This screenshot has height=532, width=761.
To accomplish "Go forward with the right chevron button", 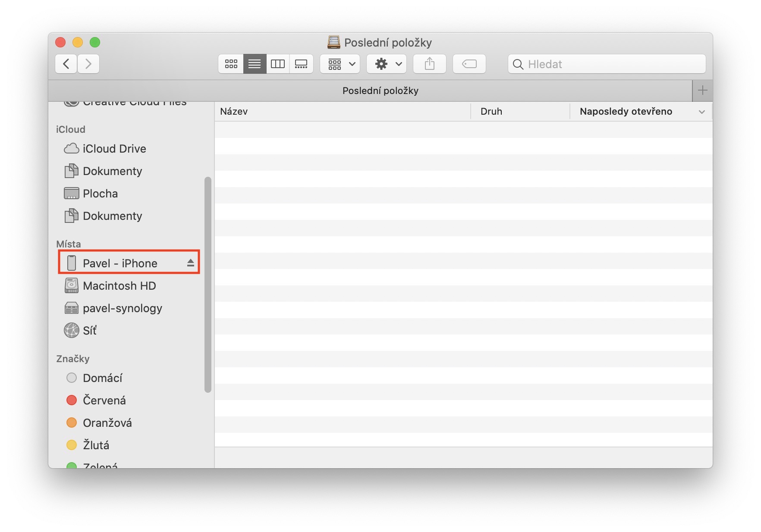I will click(88, 64).
